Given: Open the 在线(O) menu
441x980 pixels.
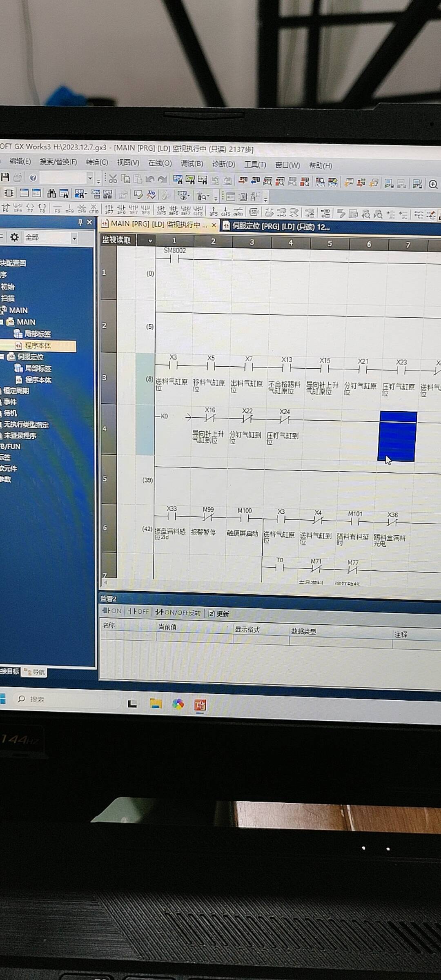Looking at the screenshot, I should (160, 163).
